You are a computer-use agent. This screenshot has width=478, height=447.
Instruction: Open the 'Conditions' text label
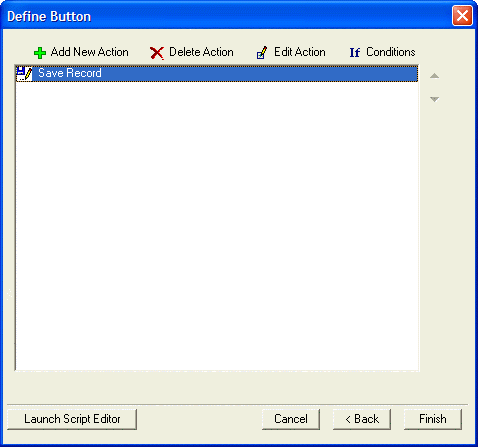tap(391, 52)
